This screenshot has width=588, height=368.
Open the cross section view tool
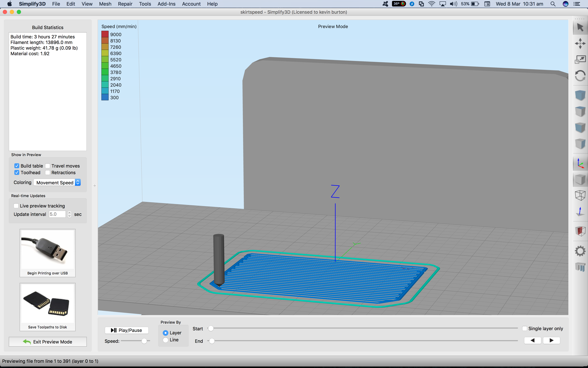[580, 231]
